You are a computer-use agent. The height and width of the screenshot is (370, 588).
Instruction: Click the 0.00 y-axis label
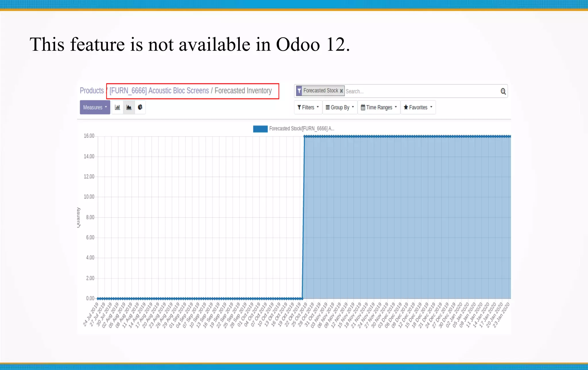(90, 298)
